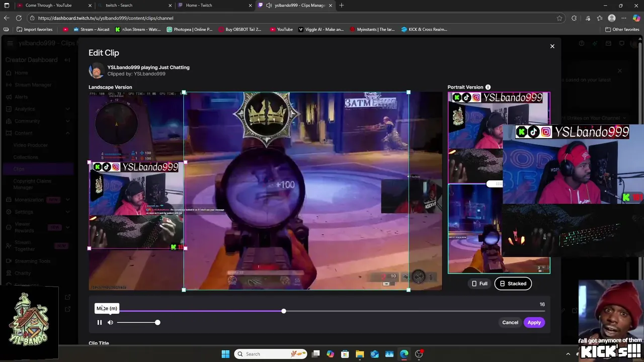The image size is (644, 362).
Task: Open the Other favorites folder
Action: (x=622, y=29)
